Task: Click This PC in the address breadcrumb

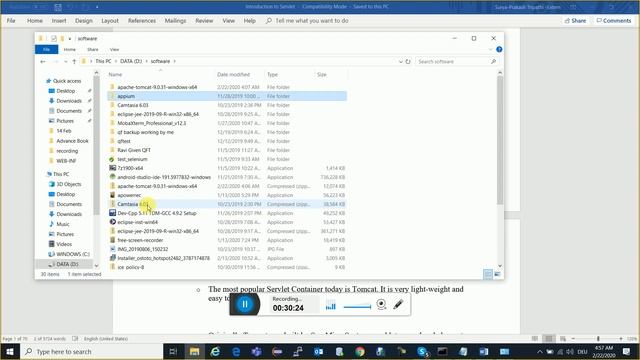Action: coord(103,61)
